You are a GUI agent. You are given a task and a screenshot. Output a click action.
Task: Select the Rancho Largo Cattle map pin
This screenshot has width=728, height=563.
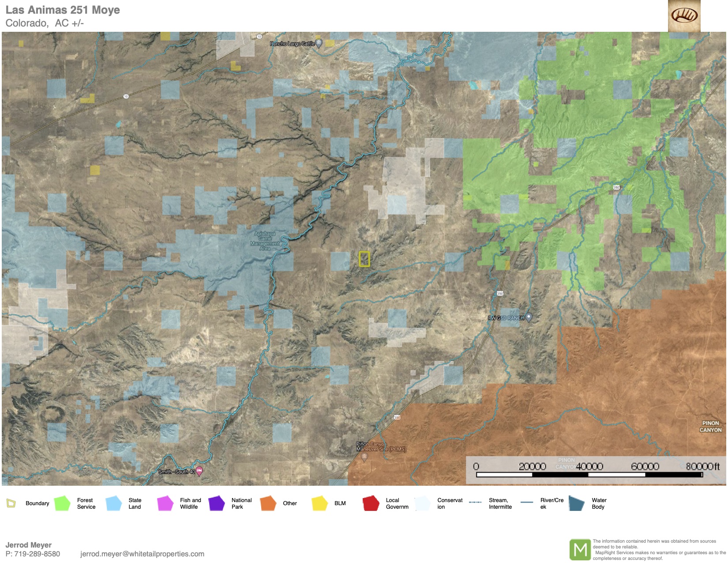319,43
